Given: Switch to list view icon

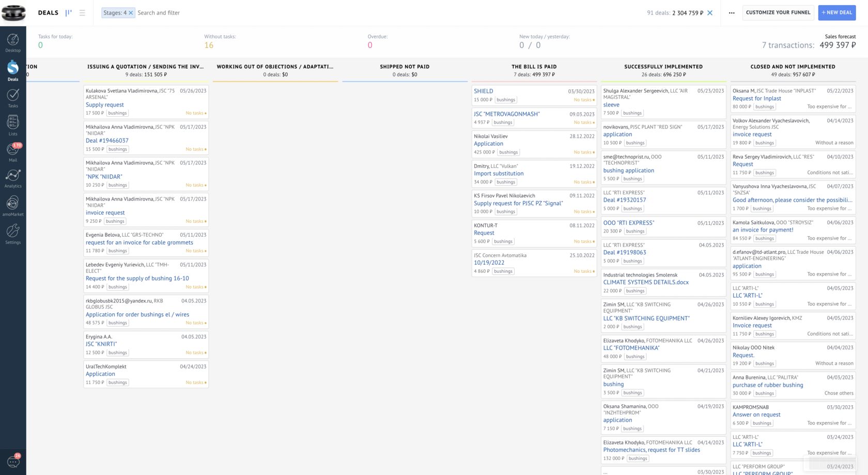Looking at the screenshot, I should pos(82,13).
